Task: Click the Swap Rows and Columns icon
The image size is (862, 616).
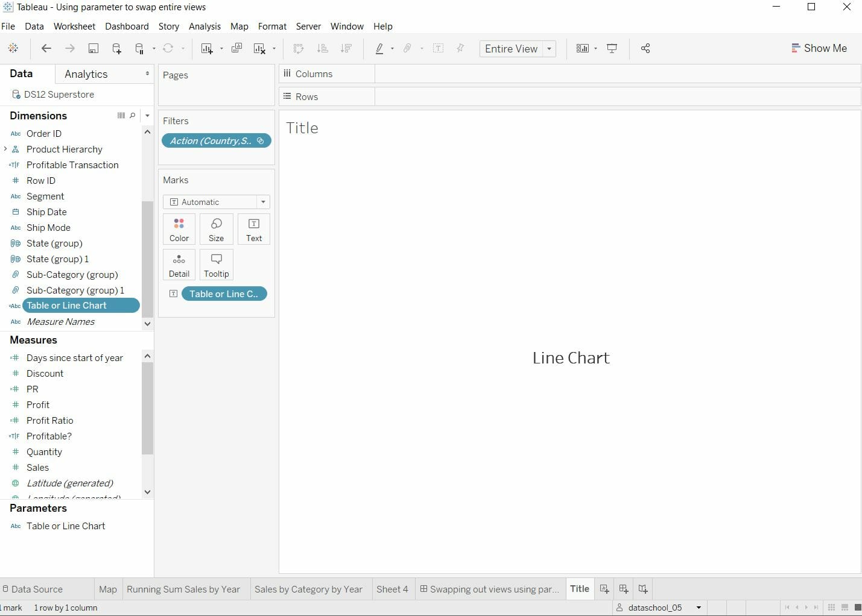Action: (x=298, y=49)
